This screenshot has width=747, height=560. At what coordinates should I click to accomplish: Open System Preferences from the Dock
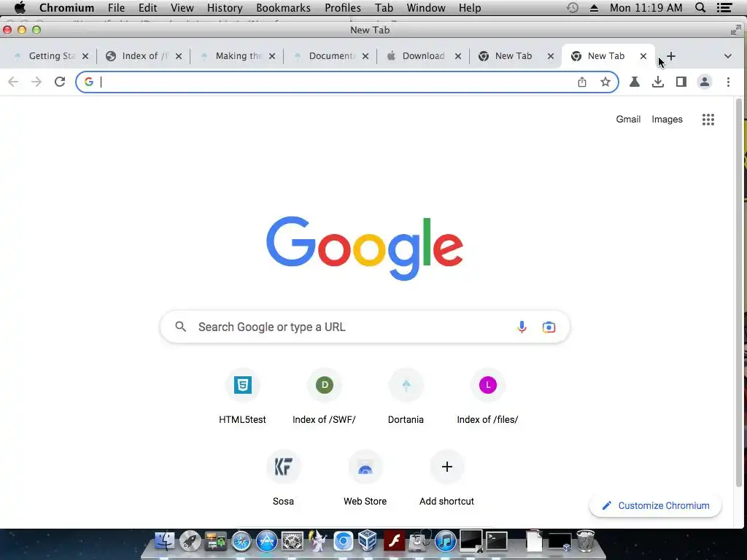pos(293,542)
